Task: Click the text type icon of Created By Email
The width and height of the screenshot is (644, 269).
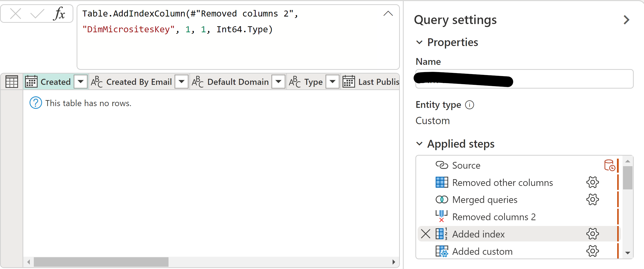Action: (x=97, y=82)
